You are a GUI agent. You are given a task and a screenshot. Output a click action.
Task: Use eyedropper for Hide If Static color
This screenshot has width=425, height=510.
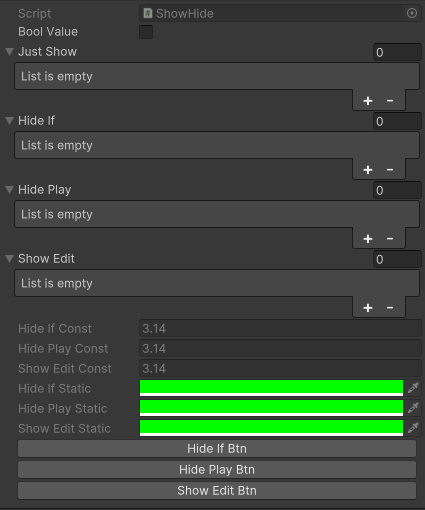(413, 388)
